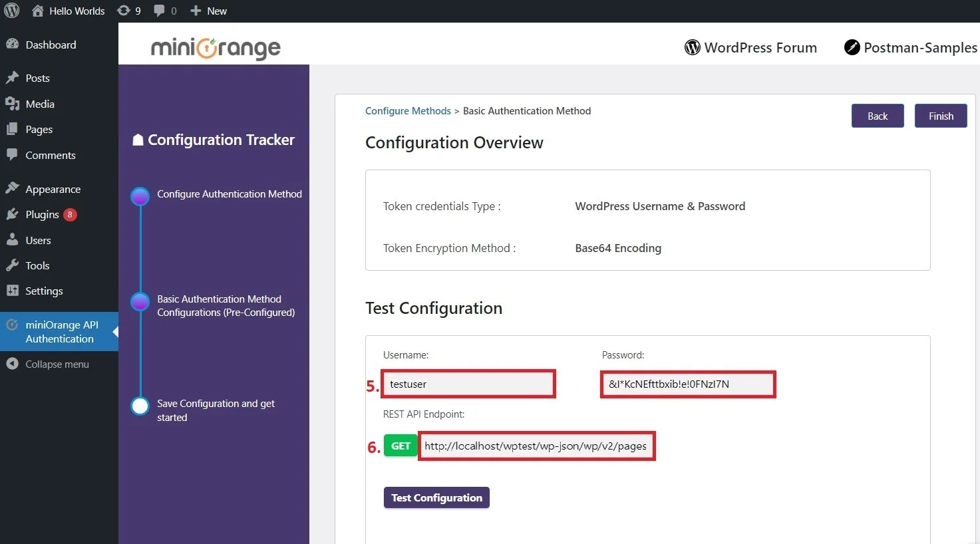
Task: Open the updates icon showing 9
Action: click(123, 11)
